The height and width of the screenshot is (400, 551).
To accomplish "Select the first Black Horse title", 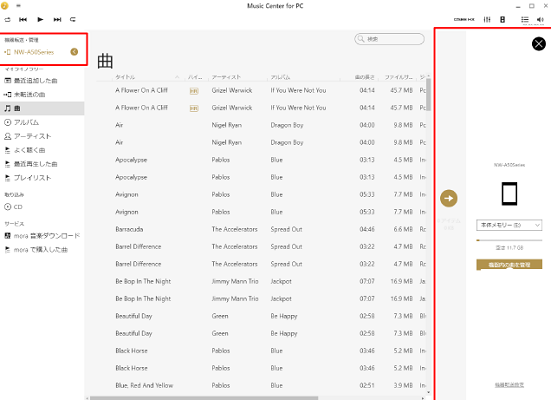I will tap(131, 351).
